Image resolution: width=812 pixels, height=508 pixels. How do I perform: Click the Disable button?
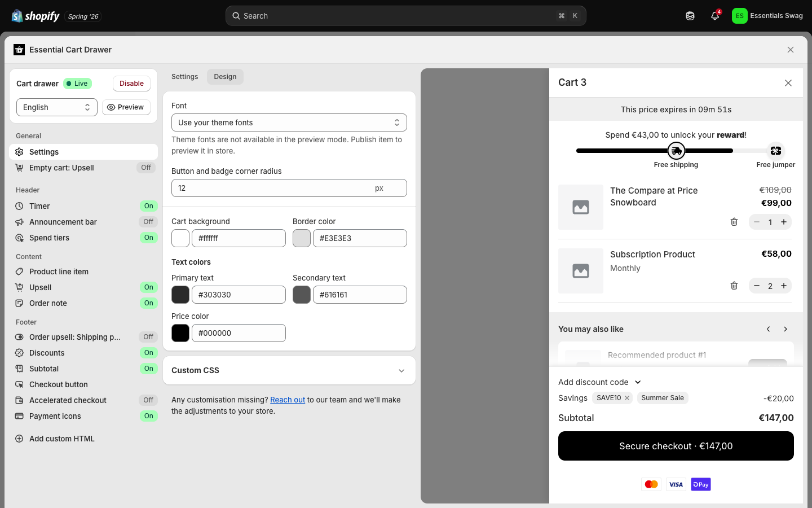[131, 84]
